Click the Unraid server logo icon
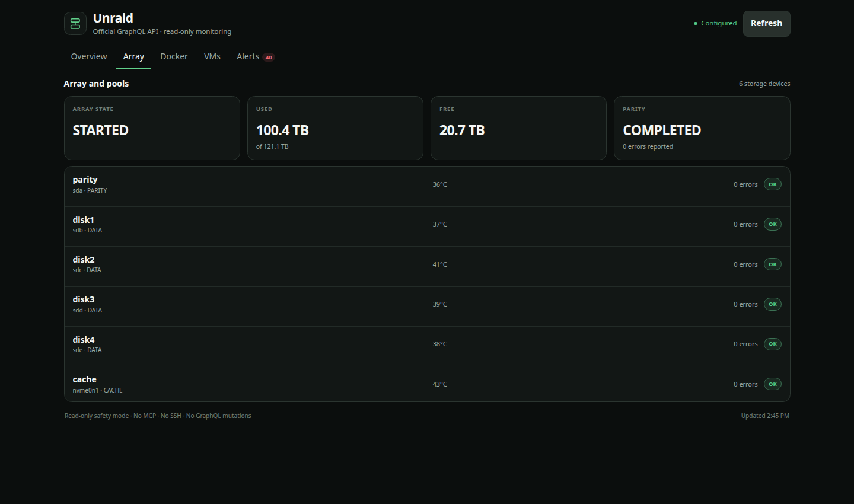 [x=75, y=24]
